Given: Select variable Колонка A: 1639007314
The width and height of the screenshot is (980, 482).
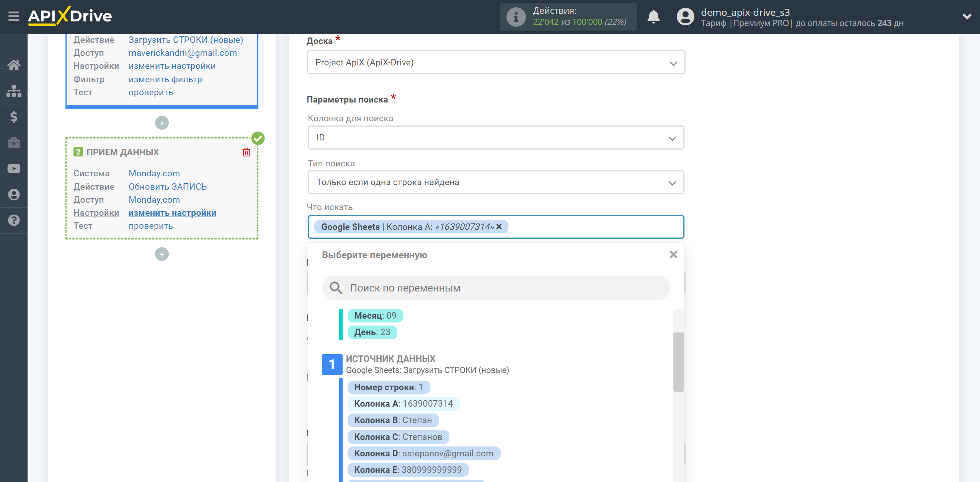Looking at the screenshot, I should (403, 404).
